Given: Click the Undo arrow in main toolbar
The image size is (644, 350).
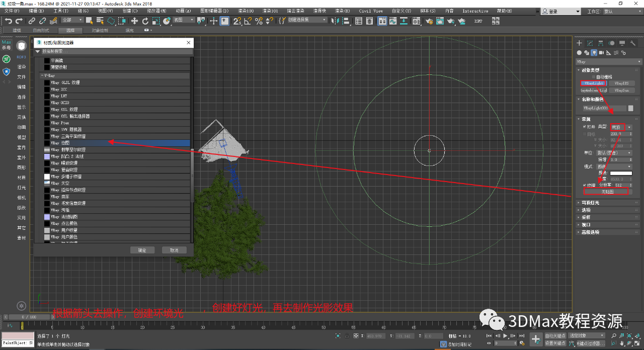Looking at the screenshot, I should coord(8,21).
